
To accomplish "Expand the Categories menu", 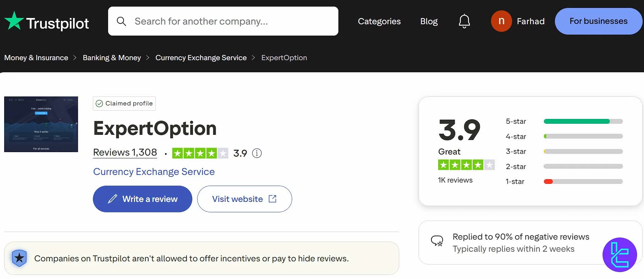I will pyautogui.click(x=379, y=21).
